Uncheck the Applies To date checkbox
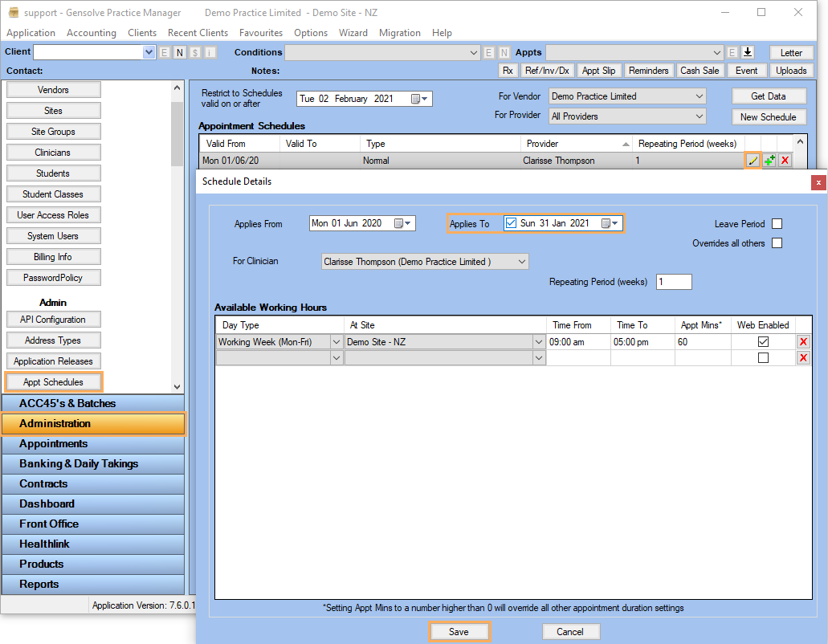828x644 pixels. point(511,223)
